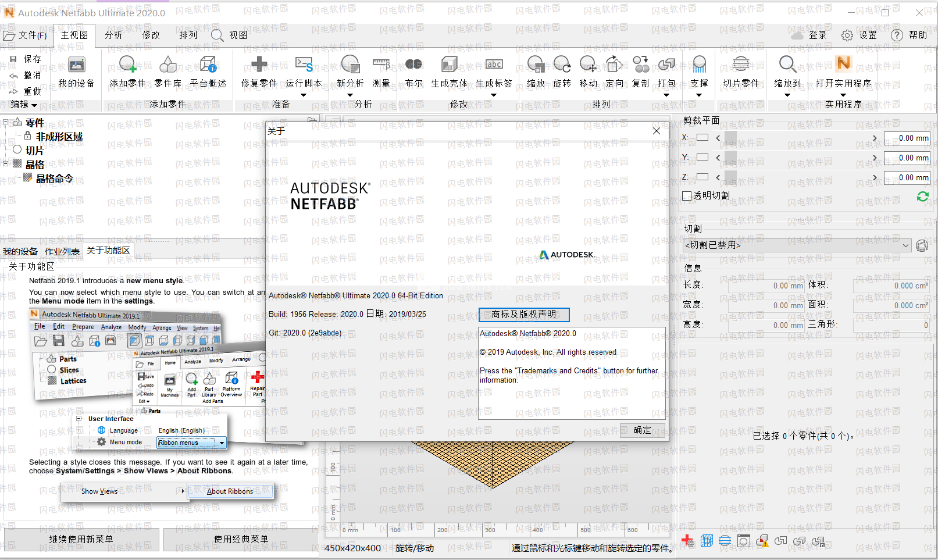938x560 pixels.
Task: Click the blue slice lines icon at the bottom
Action: click(725, 541)
